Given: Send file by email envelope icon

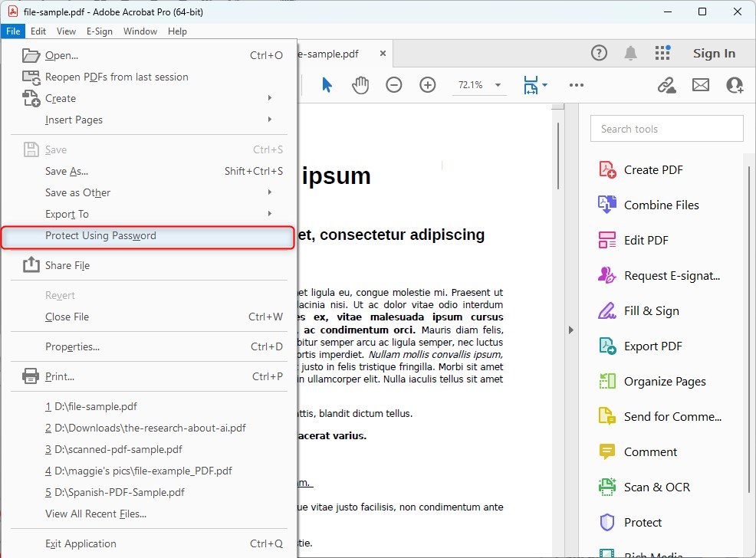Looking at the screenshot, I should (700, 85).
